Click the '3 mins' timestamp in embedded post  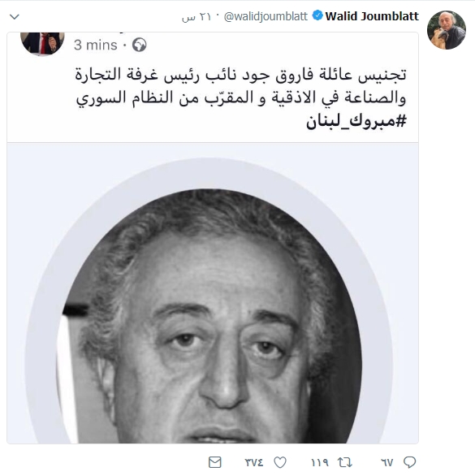[x=95, y=45]
